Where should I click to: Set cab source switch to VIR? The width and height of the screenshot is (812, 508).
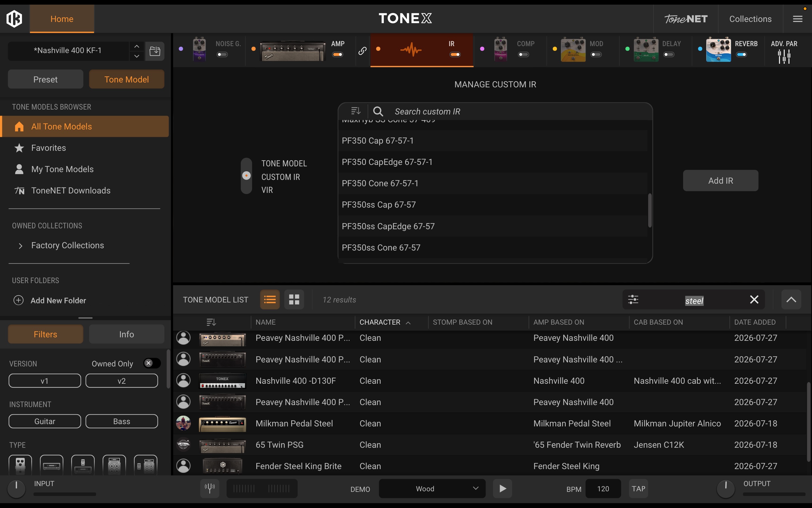click(x=267, y=190)
